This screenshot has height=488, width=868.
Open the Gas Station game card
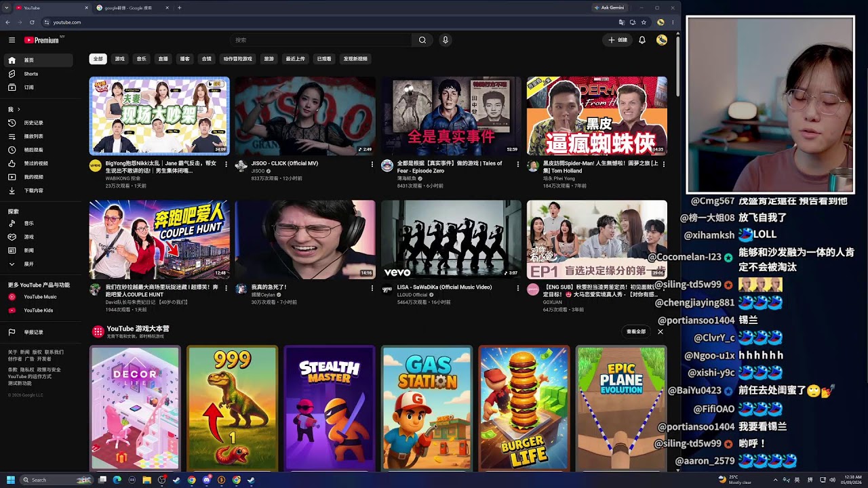click(x=427, y=408)
